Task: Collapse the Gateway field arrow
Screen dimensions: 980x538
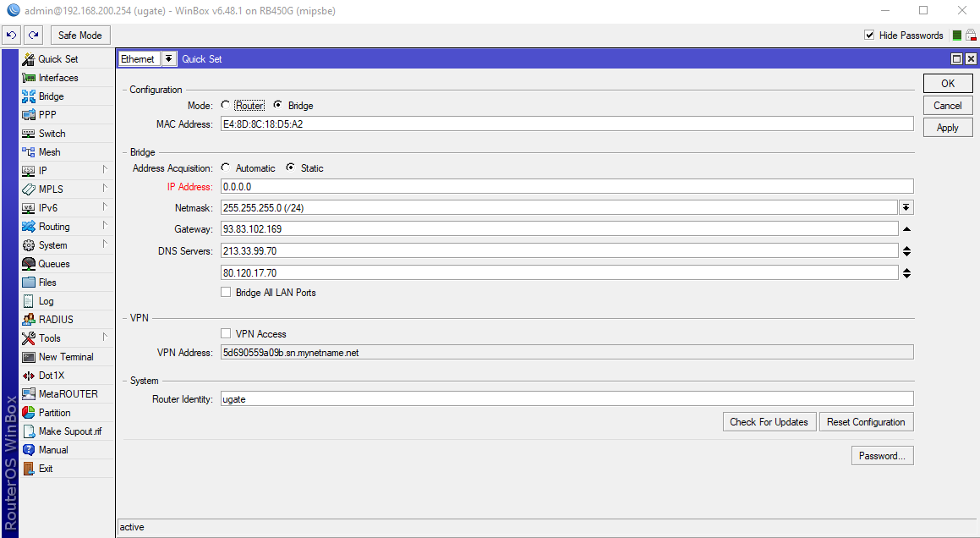Action: pos(907,229)
